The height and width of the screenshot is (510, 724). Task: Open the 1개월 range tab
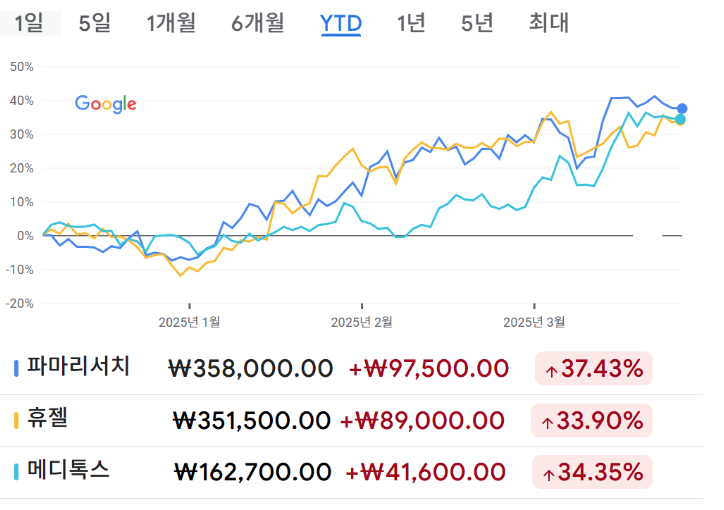click(171, 23)
